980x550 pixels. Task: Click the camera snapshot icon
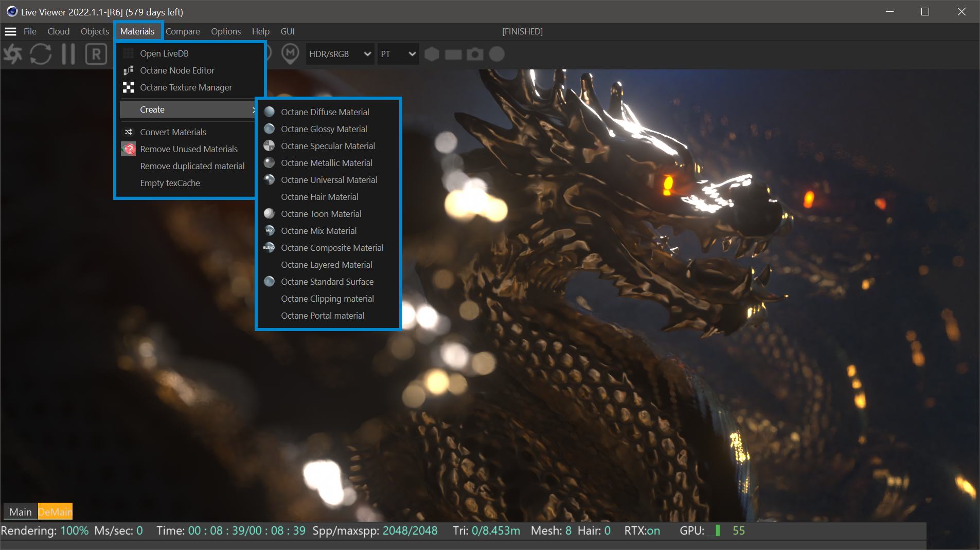point(475,54)
